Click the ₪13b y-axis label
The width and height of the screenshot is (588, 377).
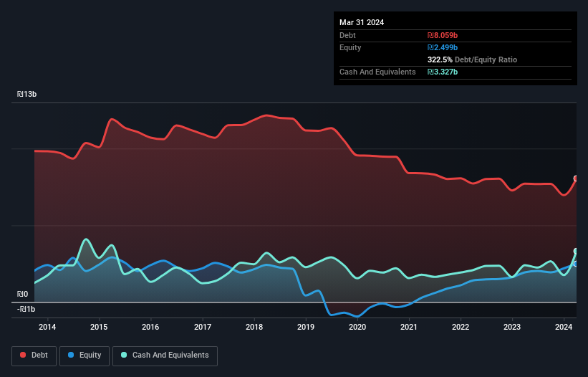point(26,94)
